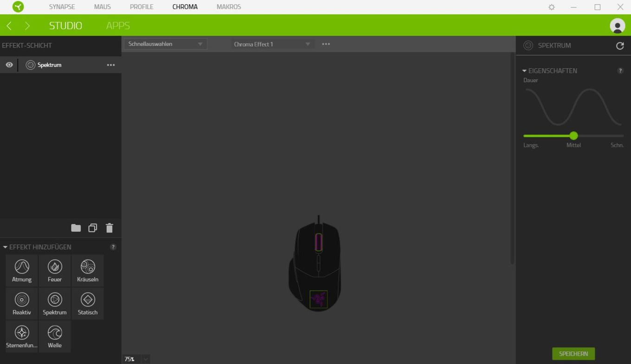
Task: Delete layer with the trash icon
Action: 109,228
